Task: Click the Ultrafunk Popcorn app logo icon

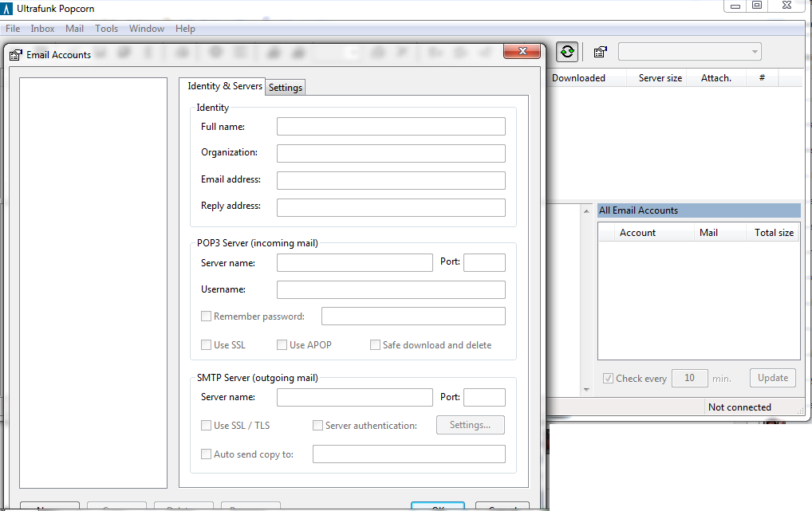Action: pyautogui.click(x=6, y=9)
